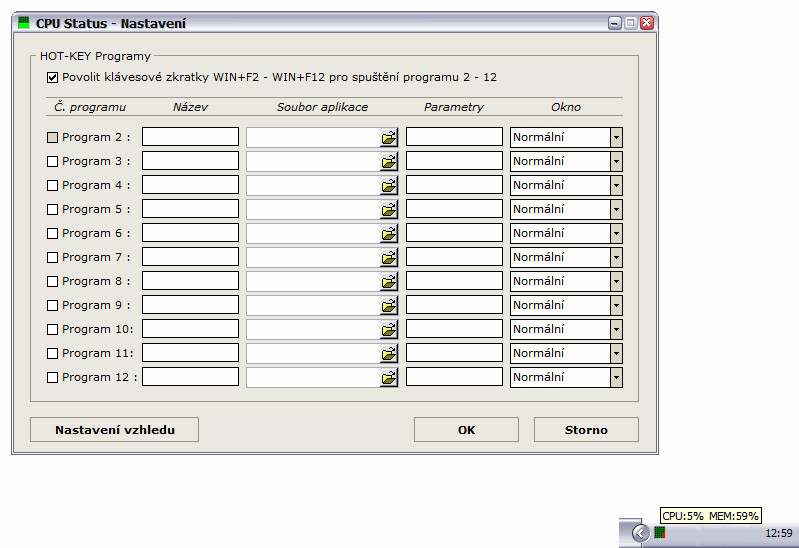This screenshot has height=548, width=799.
Task: Click Soubor aplikace field for Program 3
Action: (313, 162)
